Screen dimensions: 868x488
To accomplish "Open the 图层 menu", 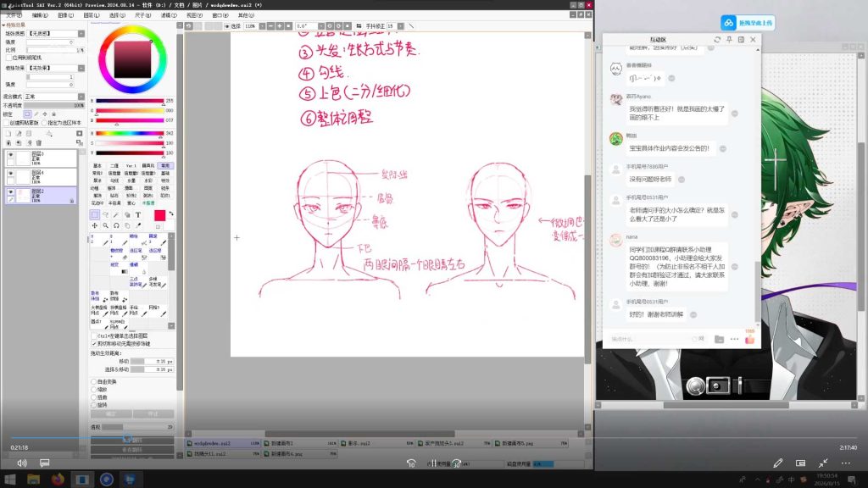I will [x=91, y=15].
